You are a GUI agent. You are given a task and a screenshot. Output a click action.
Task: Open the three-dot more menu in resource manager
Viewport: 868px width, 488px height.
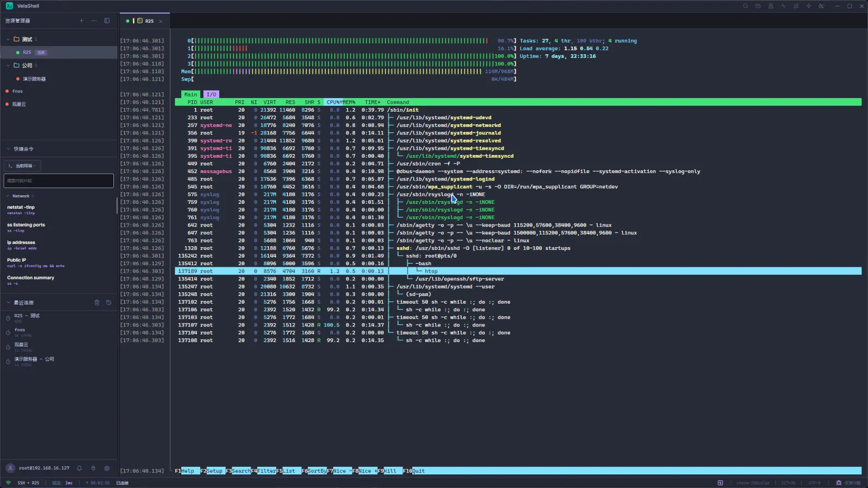(94, 21)
